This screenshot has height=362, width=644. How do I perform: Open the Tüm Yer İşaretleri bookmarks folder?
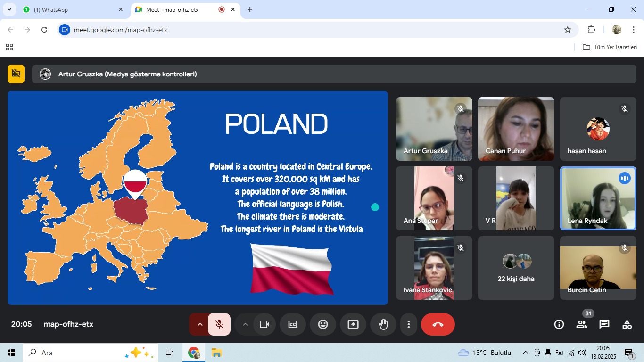[610, 47]
